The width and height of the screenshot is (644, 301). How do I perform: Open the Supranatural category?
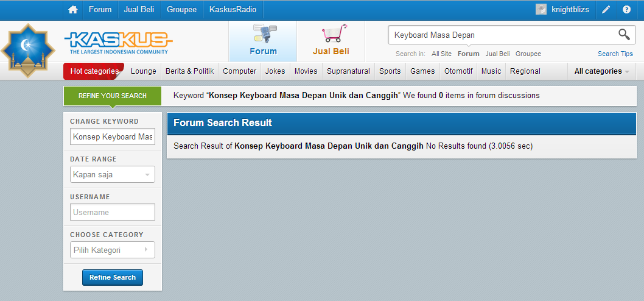coord(348,71)
